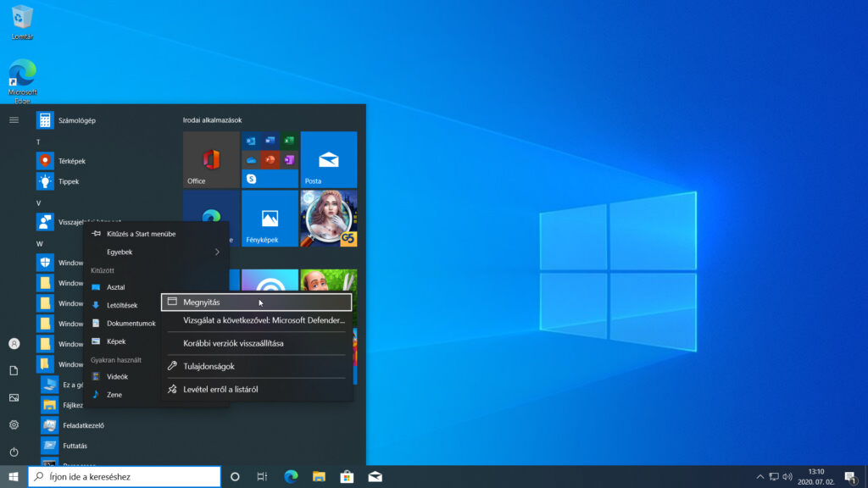Jump to the letter T section header
Viewport: 868px width, 488px height.
[x=38, y=142]
